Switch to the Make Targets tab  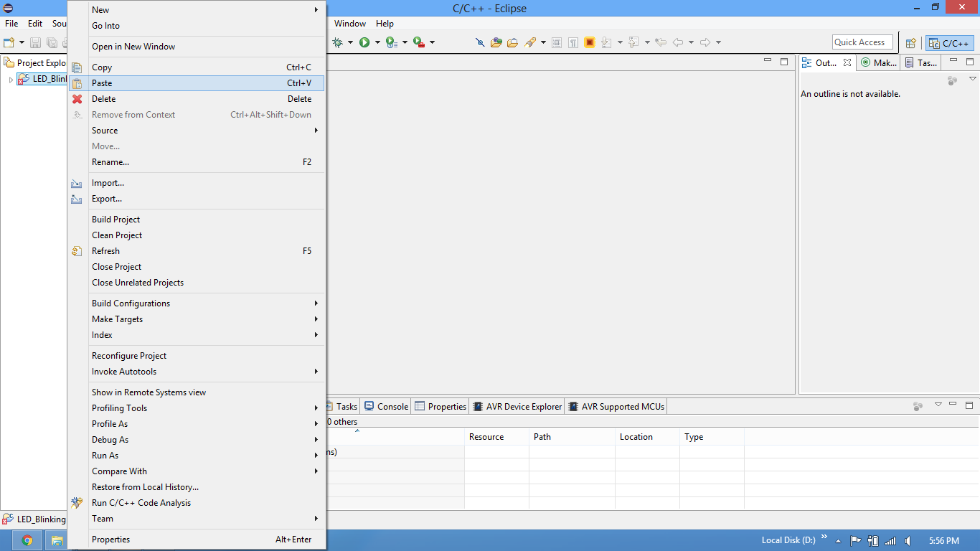click(x=880, y=63)
